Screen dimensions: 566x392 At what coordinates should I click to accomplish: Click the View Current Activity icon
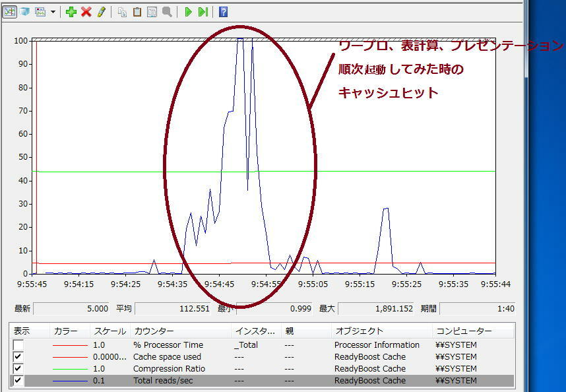click(x=9, y=12)
